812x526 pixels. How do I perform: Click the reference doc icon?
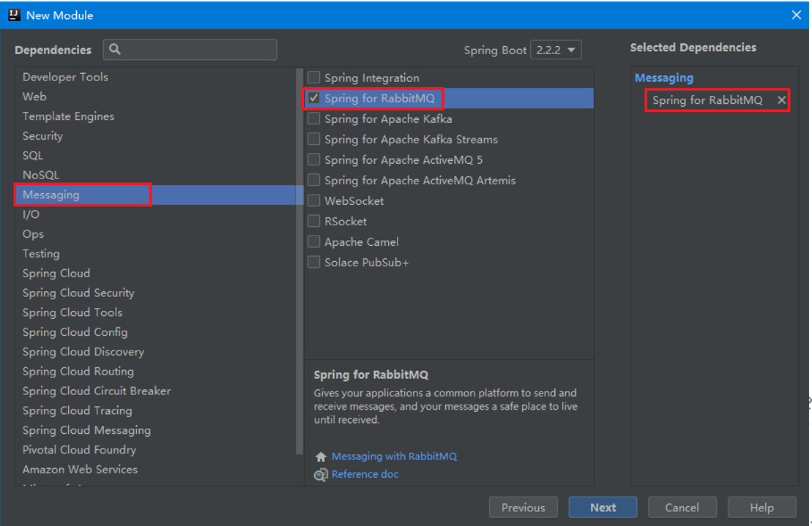(321, 474)
